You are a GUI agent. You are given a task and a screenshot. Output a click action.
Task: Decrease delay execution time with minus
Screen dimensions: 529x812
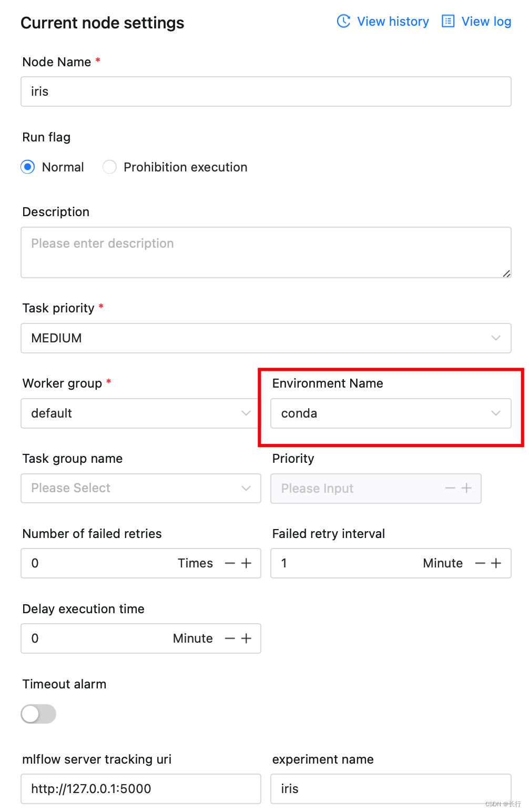point(230,638)
